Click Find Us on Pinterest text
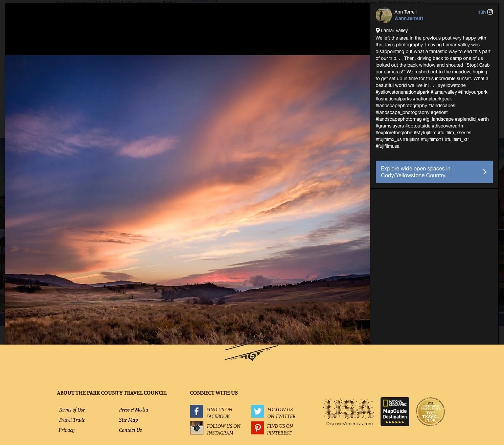Screen dimensions: 504x445 pyautogui.click(x=280, y=429)
